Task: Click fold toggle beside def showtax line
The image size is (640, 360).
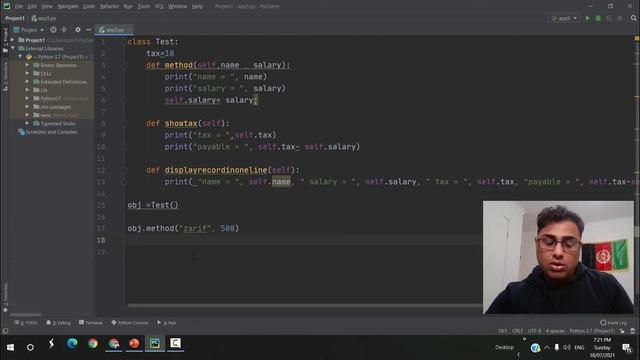Action: click(124, 123)
